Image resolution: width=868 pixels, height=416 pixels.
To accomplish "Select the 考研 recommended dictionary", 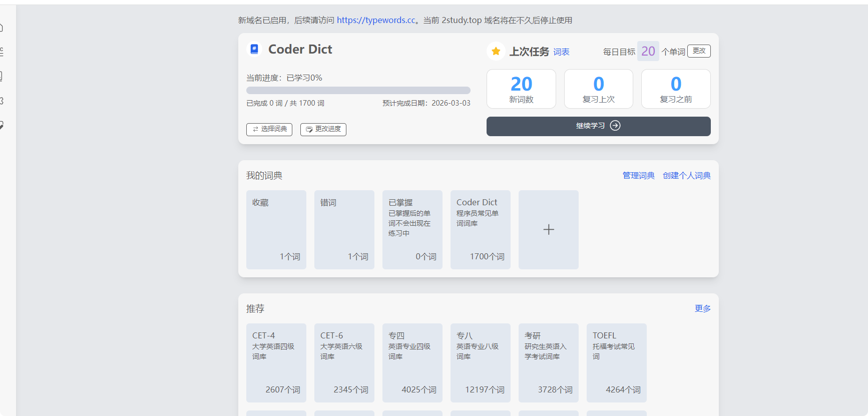I will point(549,363).
